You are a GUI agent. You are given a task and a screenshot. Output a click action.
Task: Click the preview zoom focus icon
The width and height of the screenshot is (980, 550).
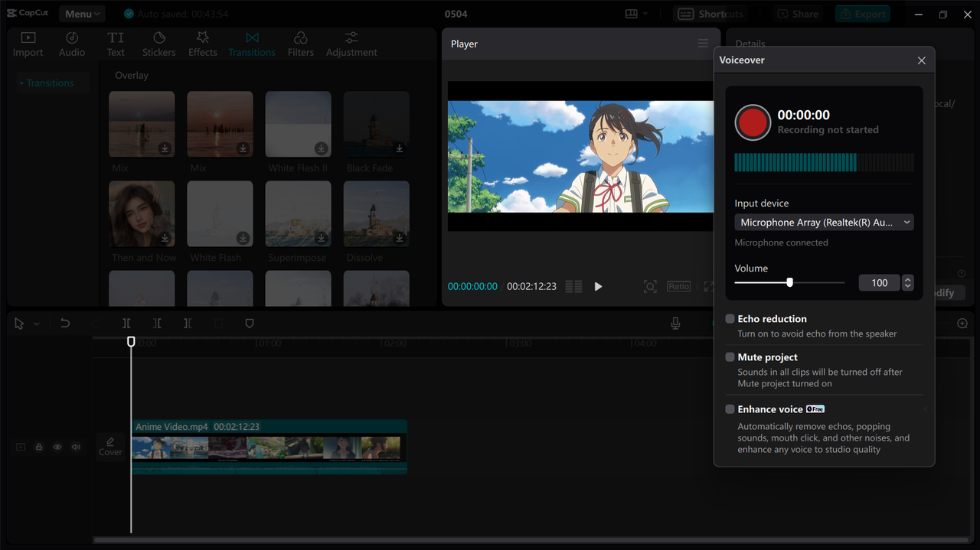(x=650, y=286)
